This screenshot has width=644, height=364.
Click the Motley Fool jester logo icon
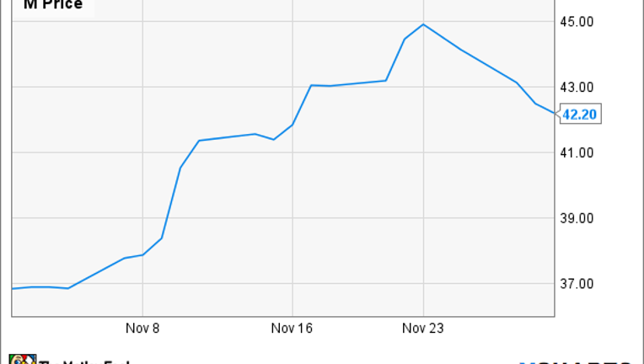pyautogui.click(x=23, y=359)
